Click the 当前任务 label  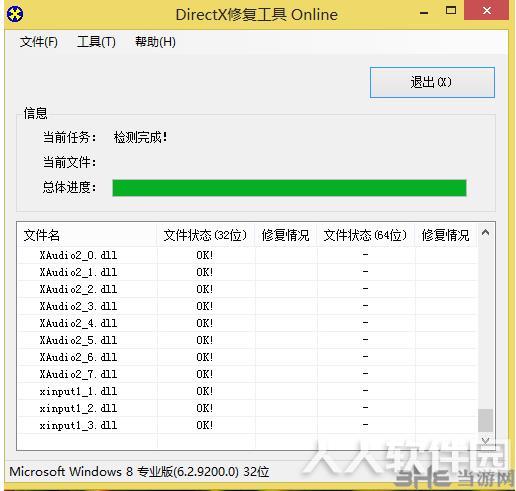[x=69, y=137]
